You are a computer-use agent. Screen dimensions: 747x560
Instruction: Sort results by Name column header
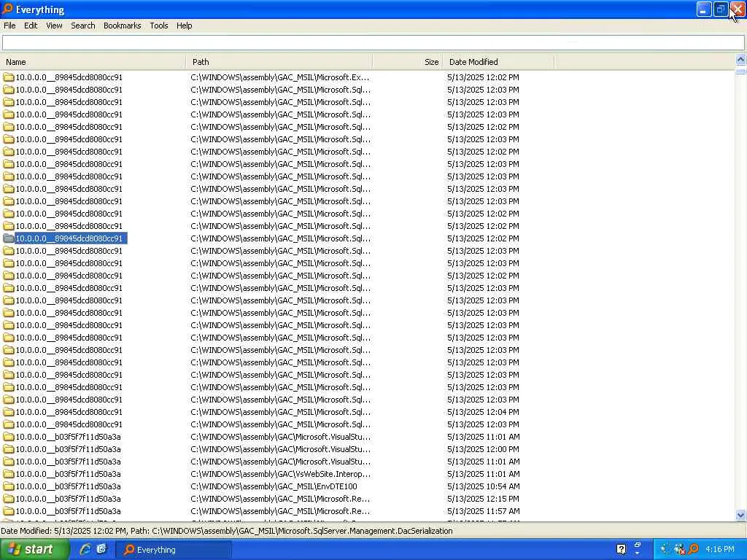tap(93, 62)
